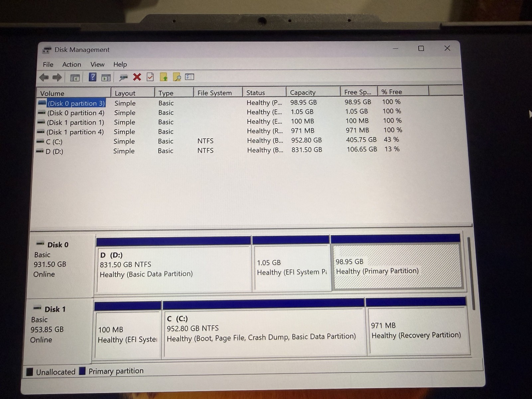Image resolution: width=532 pixels, height=399 pixels.
Task: Click the Healthy (R... status cell
Action: [x=265, y=131]
